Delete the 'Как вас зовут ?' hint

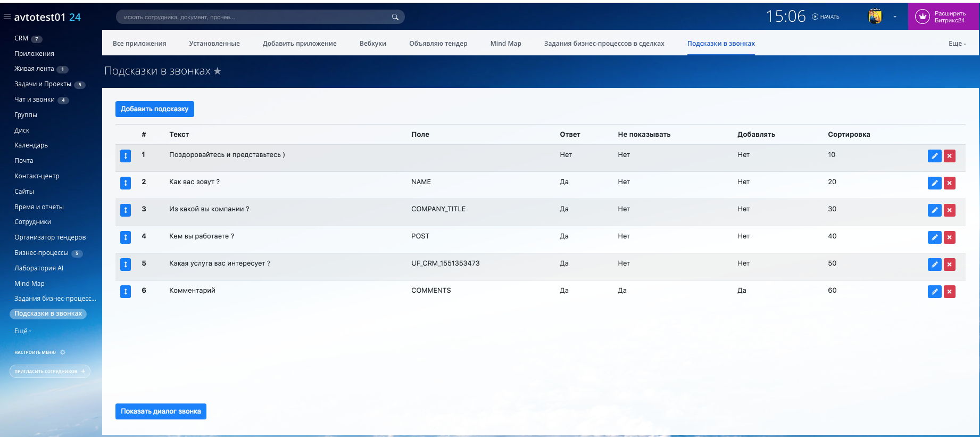coord(949,183)
